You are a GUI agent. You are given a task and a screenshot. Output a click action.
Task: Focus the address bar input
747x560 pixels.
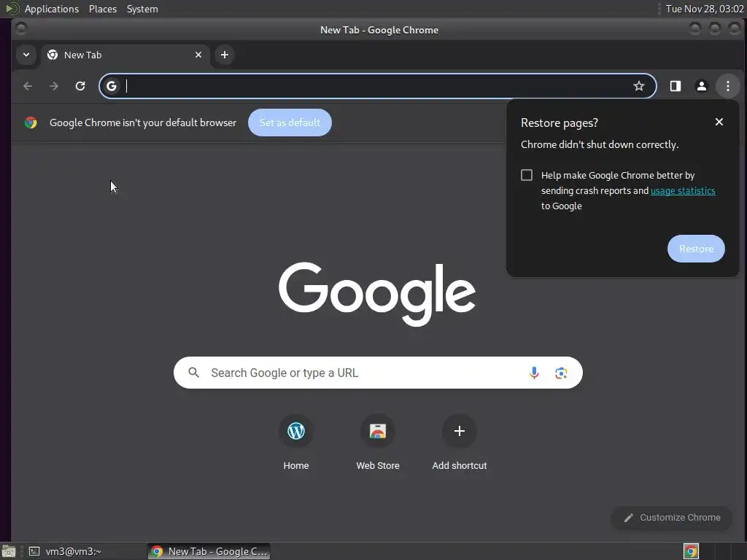[378, 86]
